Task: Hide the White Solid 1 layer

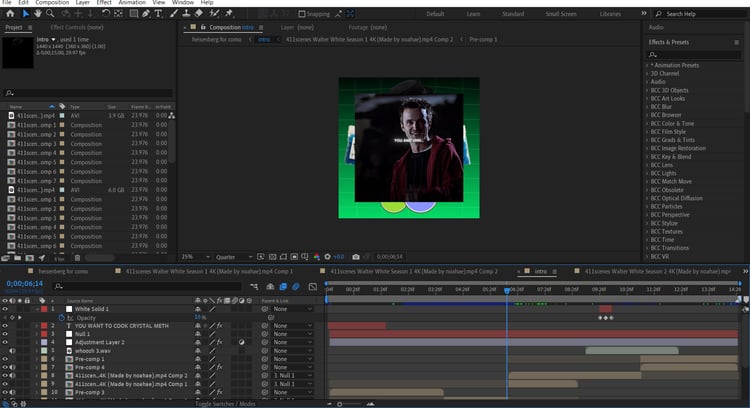Action: tap(5, 309)
